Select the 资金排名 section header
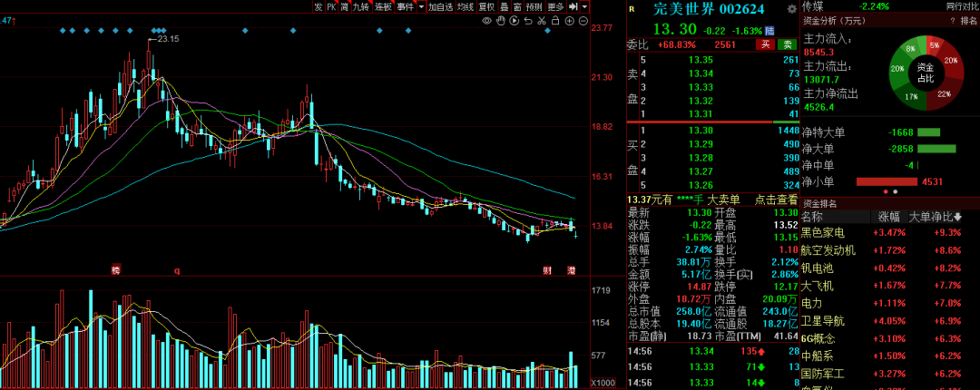 point(819,204)
